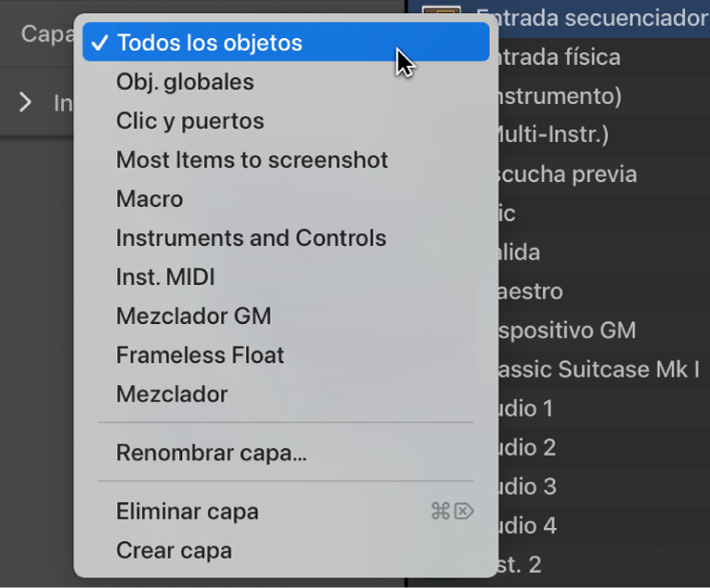Switch to Clic y puertos layer
The height and width of the screenshot is (588, 710).
(x=190, y=121)
